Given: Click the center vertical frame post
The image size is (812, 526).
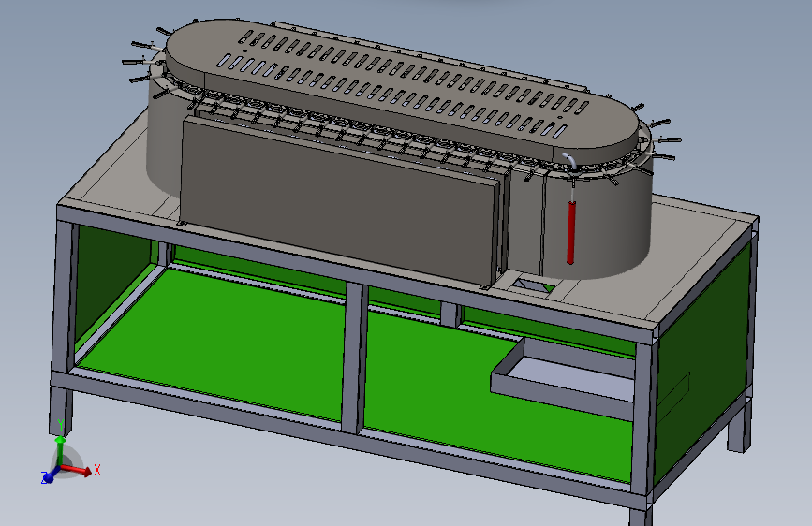Looking at the screenshot, I should click(354, 358).
